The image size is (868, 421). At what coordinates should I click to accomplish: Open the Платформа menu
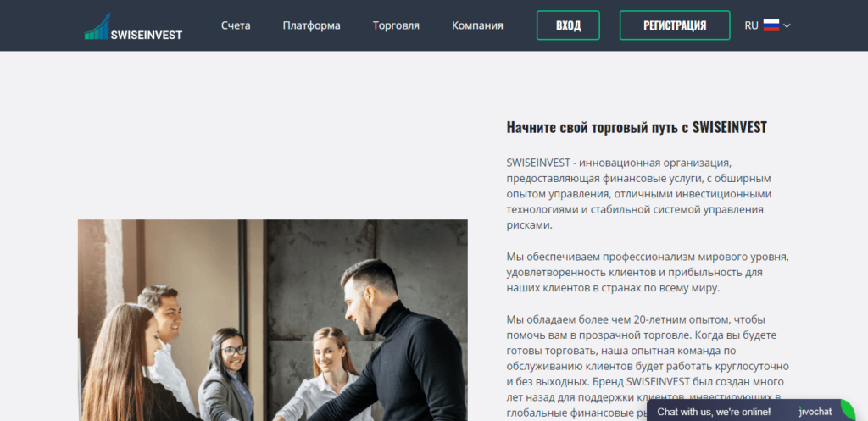pos(311,25)
